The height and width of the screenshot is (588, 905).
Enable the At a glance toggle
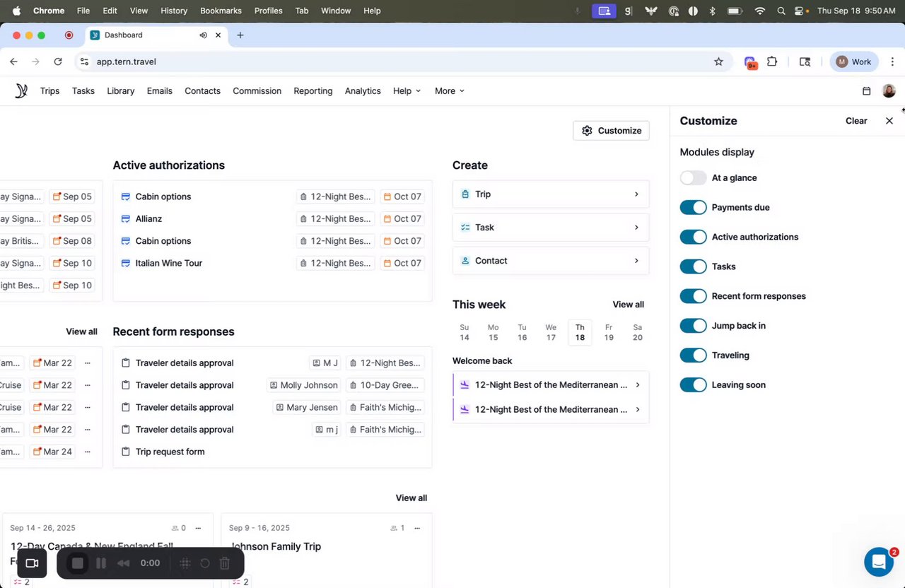[693, 178]
